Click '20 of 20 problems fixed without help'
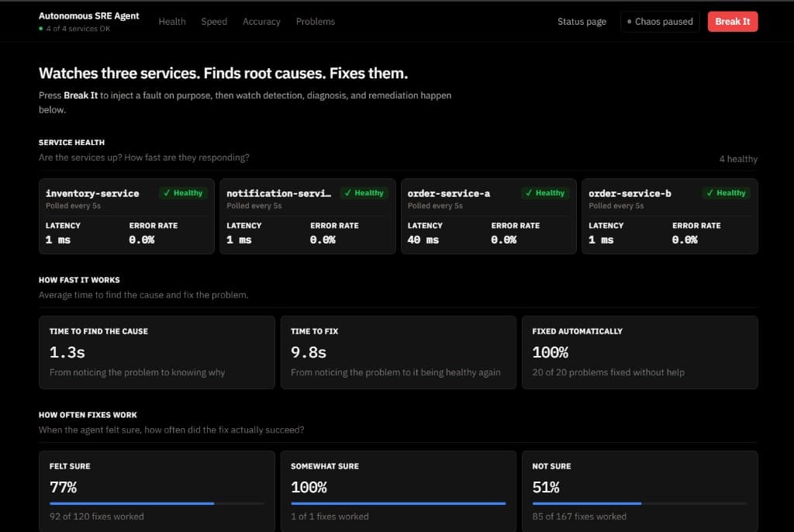794x532 pixels. point(608,372)
